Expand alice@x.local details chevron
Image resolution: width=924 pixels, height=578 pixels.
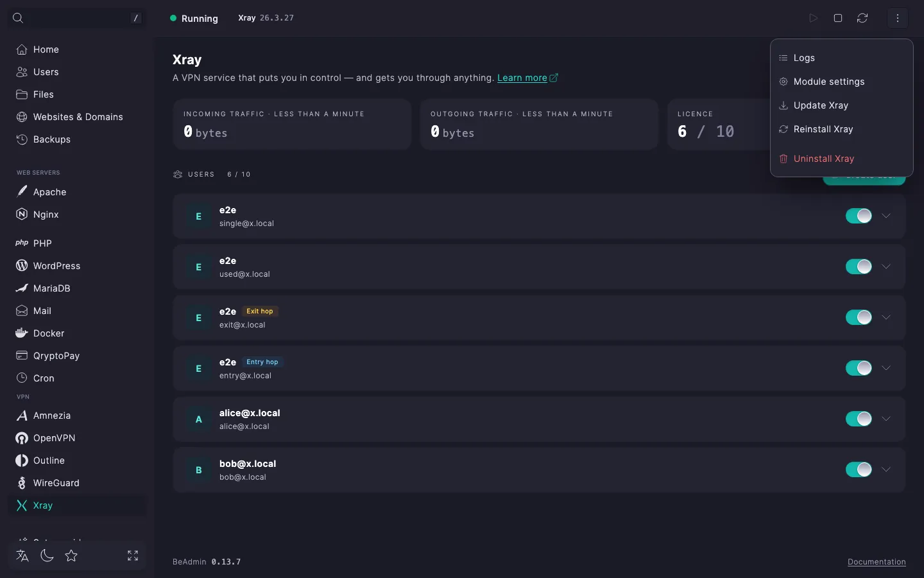(886, 419)
